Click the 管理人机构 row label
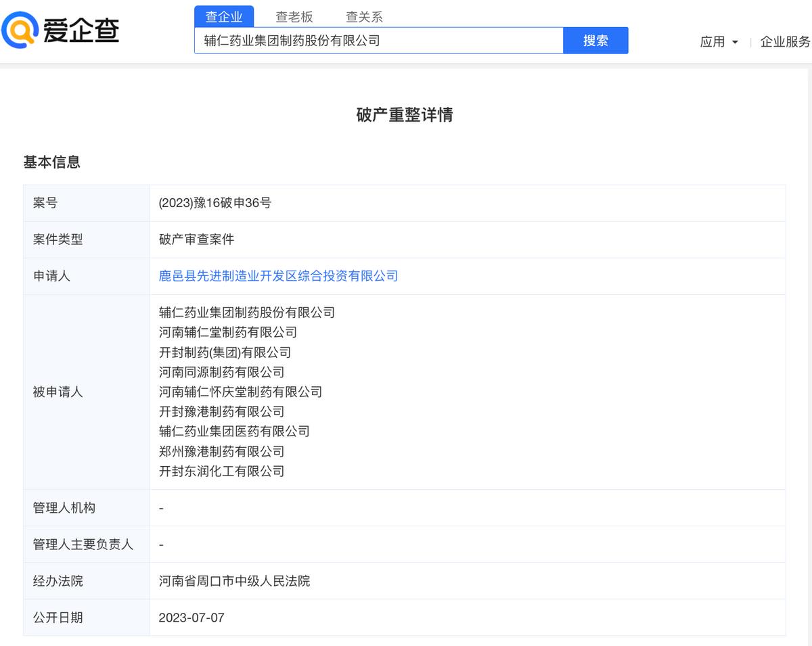The width and height of the screenshot is (812, 646). [x=64, y=508]
